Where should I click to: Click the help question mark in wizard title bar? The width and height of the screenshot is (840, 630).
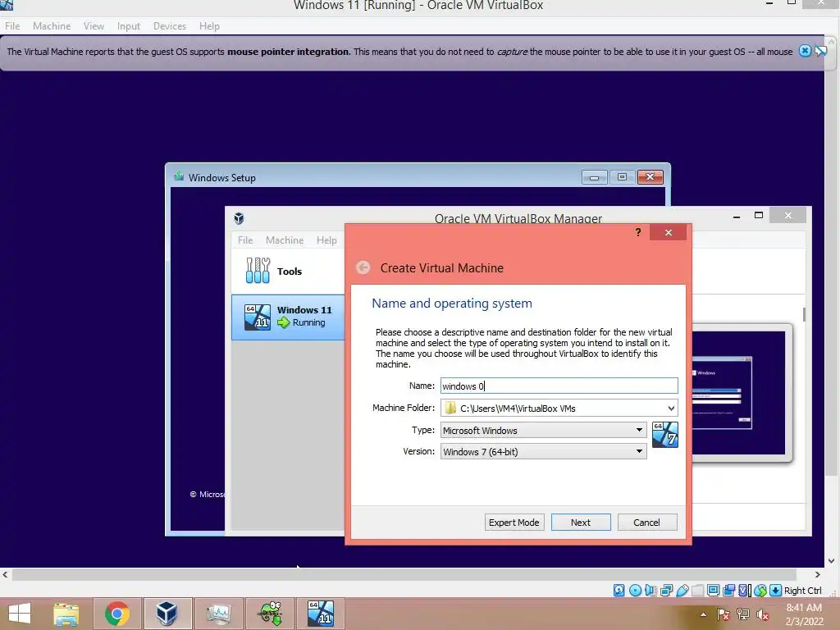click(x=637, y=232)
